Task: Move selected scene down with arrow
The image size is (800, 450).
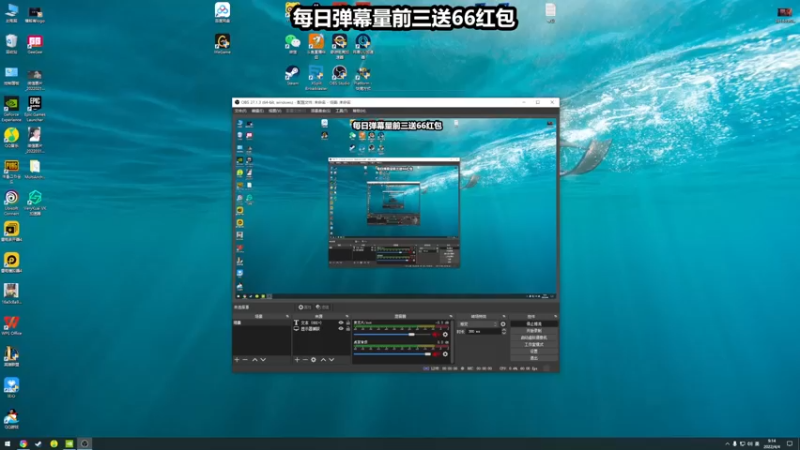Action: point(263,360)
